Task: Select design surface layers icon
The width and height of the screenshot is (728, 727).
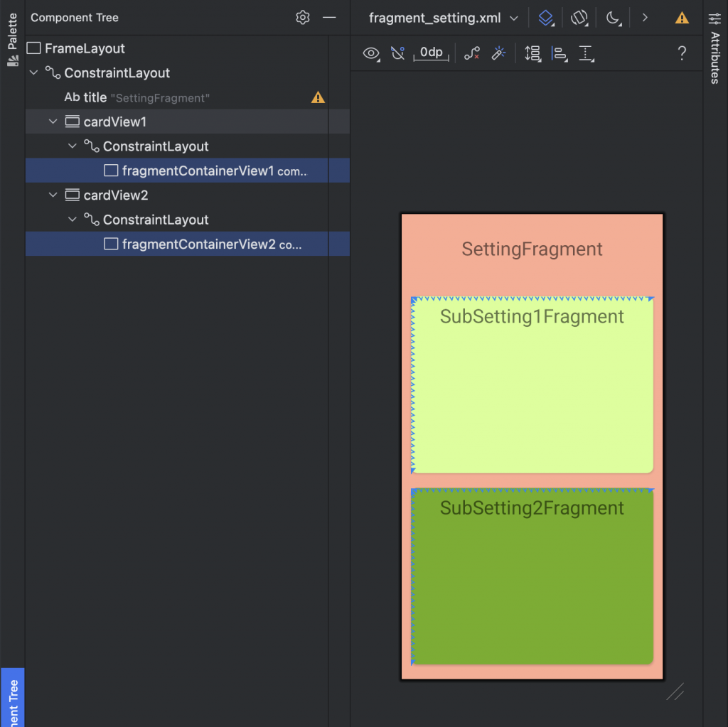Action: pyautogui.click(x=546, y=18)
